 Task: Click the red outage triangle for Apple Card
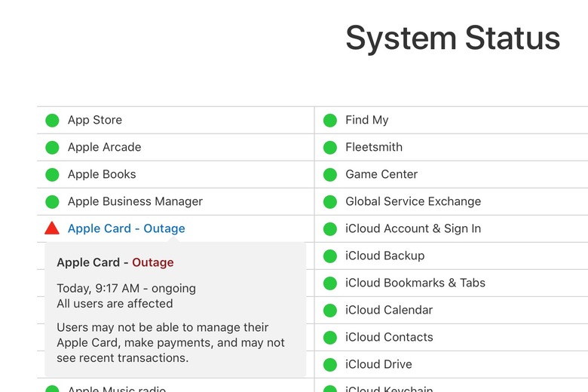pyautogui.click(x=52, y=228)
